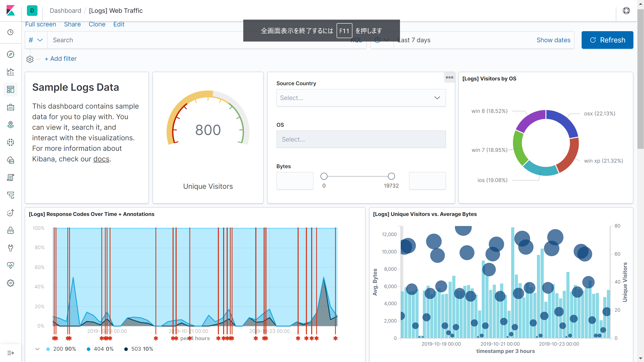
Task: Open Maps icon in sidebar
Action: click(10, 125)
